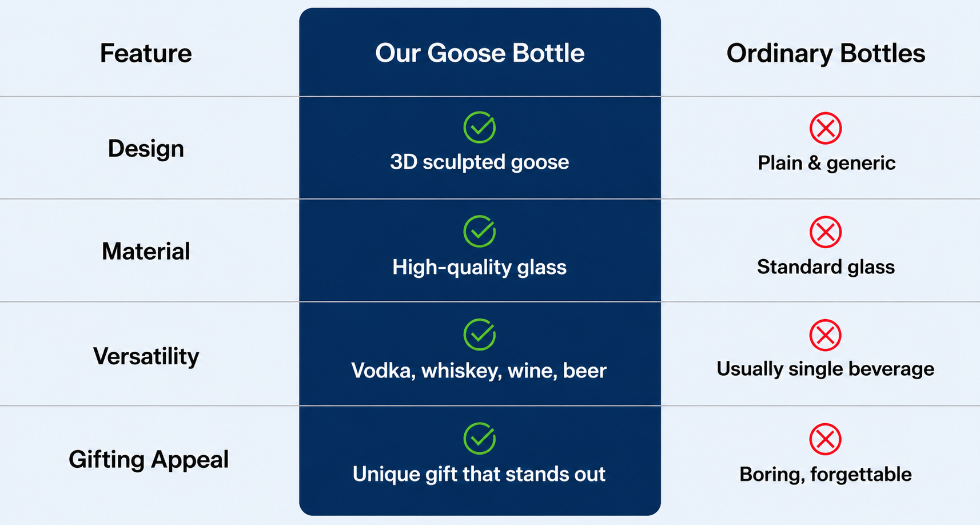Click the Unique gift that stands out text
980x525 pixels.
point(479,475)
